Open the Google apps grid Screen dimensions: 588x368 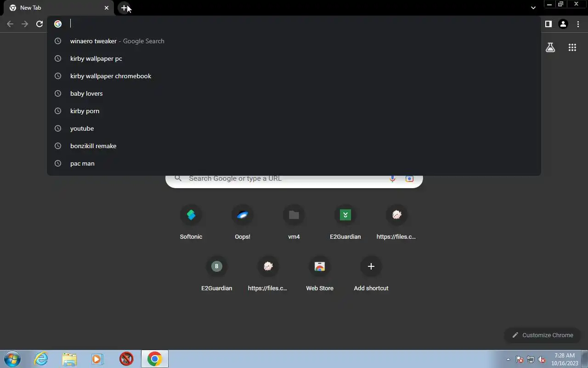click(x=572, y=47)
